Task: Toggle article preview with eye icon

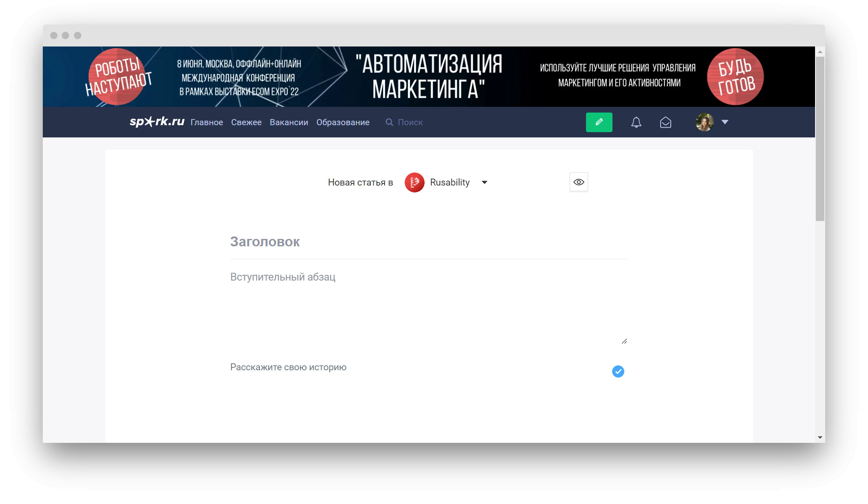Action: [579, 182]
